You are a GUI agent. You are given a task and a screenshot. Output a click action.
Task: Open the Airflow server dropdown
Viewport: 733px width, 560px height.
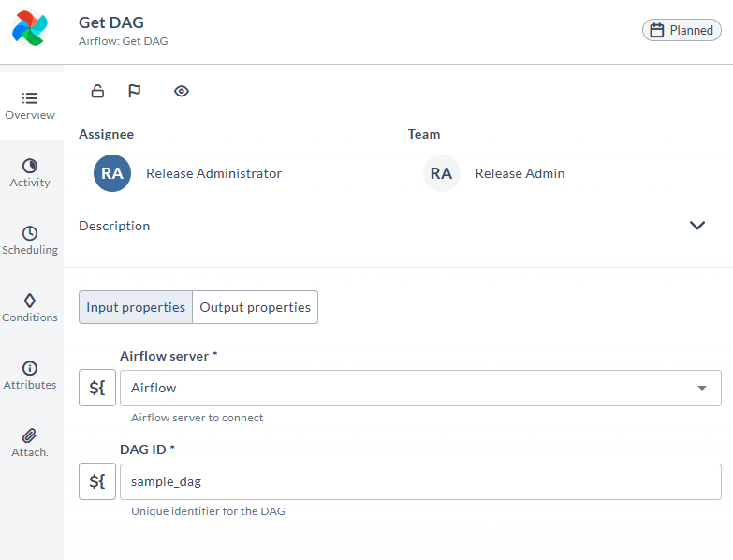(x=420, y=388)
